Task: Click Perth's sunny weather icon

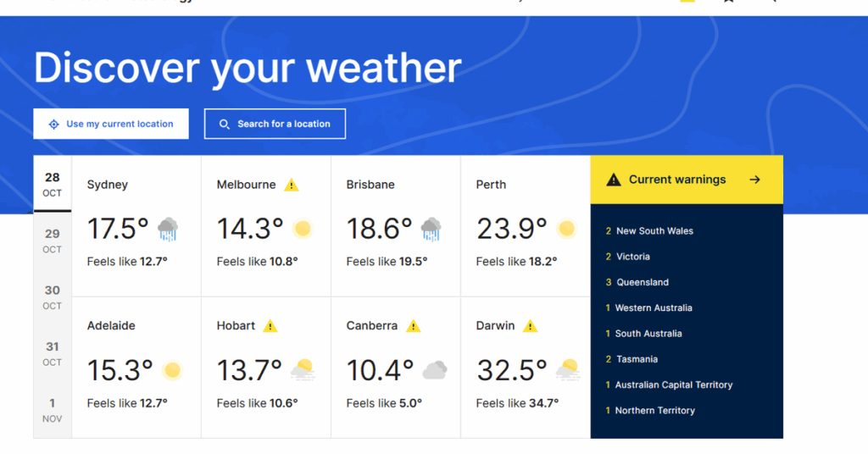Action: point(566,229)
